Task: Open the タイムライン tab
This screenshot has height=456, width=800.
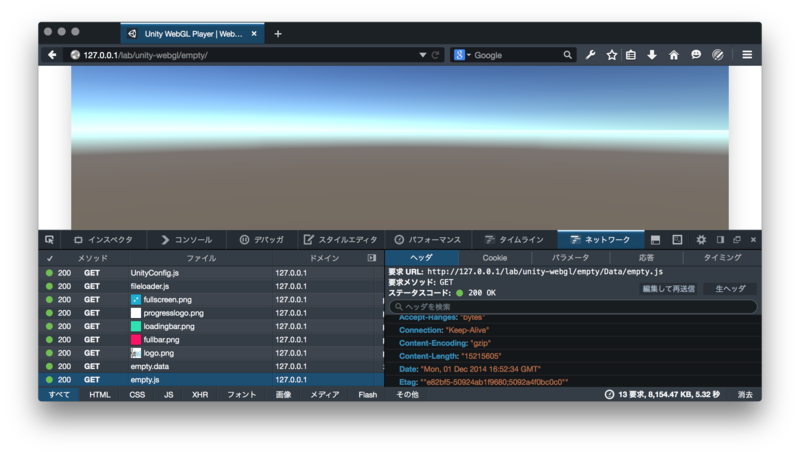Action: (514, 240)
